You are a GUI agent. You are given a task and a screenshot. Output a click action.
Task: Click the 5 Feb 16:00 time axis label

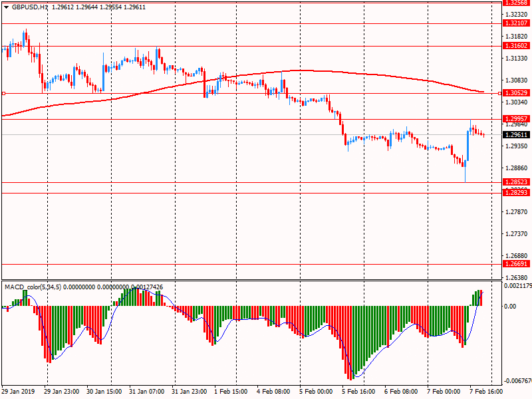[358, 392]
